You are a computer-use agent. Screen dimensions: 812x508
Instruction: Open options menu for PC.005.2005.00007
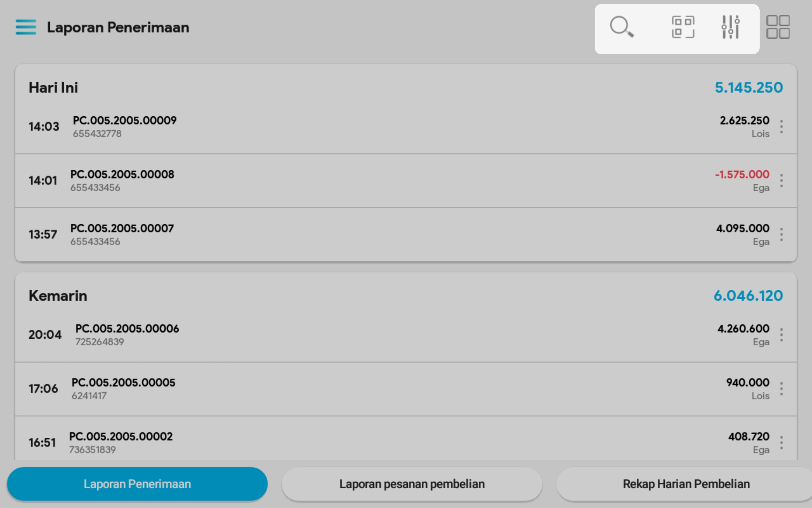pyautogui.click(x=782, y=235)
